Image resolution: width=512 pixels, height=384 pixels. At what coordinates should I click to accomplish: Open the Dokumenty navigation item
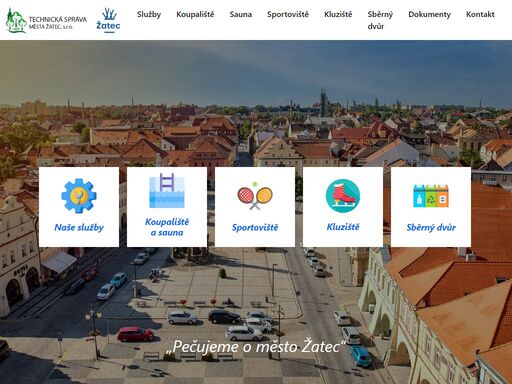coord(430,14)
